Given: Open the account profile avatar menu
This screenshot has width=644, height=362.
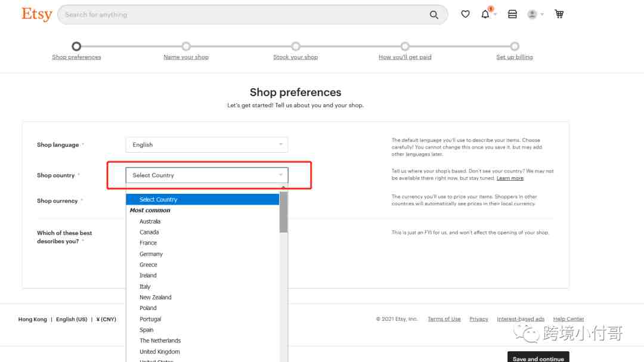Looking at the screenshot, I should [x=532, y=14].
